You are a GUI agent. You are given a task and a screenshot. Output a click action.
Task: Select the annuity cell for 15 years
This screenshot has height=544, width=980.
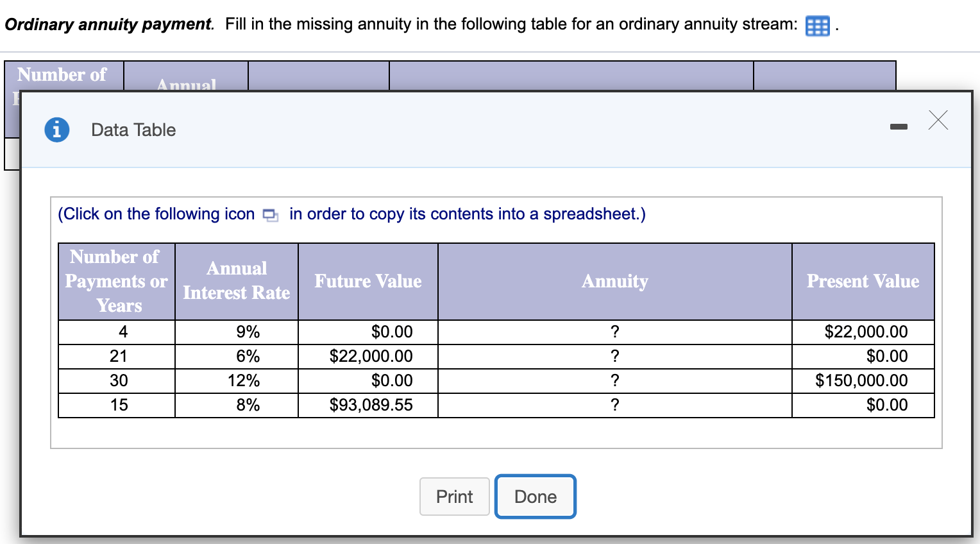[614, 405]
